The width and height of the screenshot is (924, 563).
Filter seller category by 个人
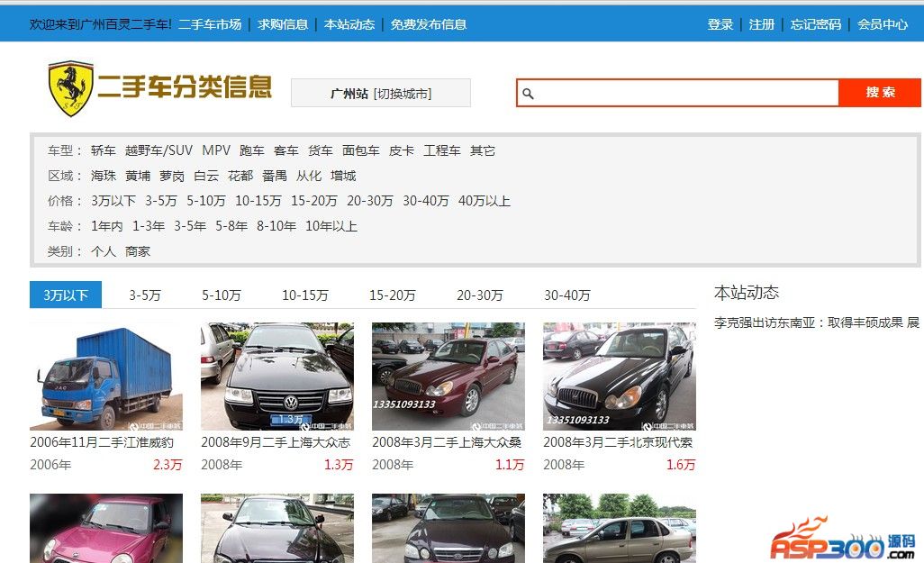click(x=104, y=251)
